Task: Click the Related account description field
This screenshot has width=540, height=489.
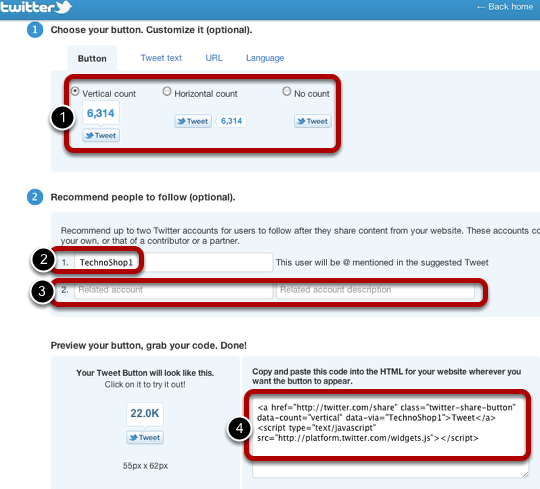Action: pos(375,290)
